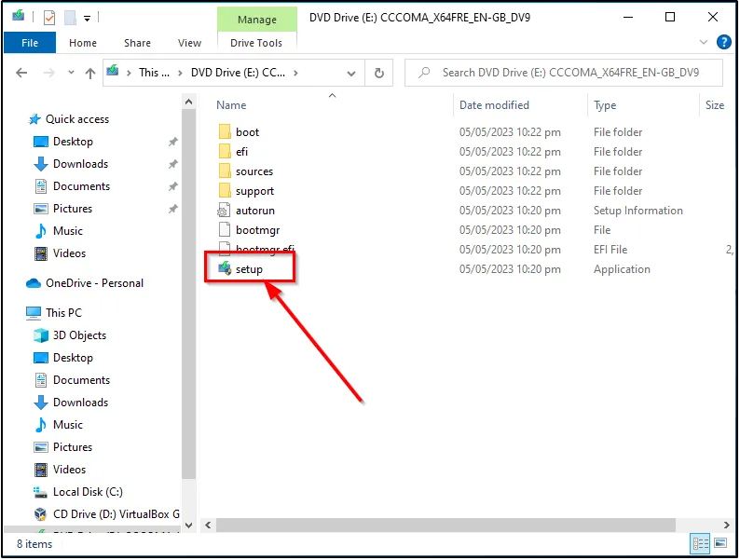Switch to the Share ribbon tab
This screenshot has width=740, height=560.
(137, 43)
